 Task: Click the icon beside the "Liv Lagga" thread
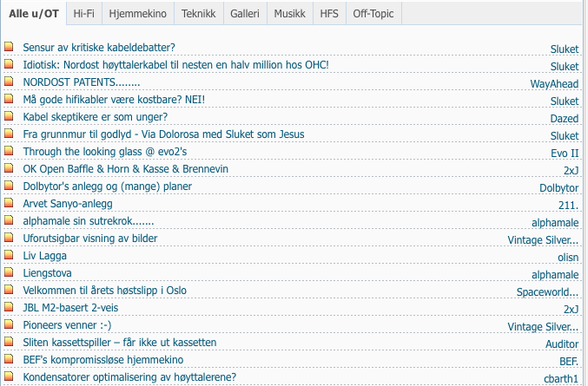(9, 256)
